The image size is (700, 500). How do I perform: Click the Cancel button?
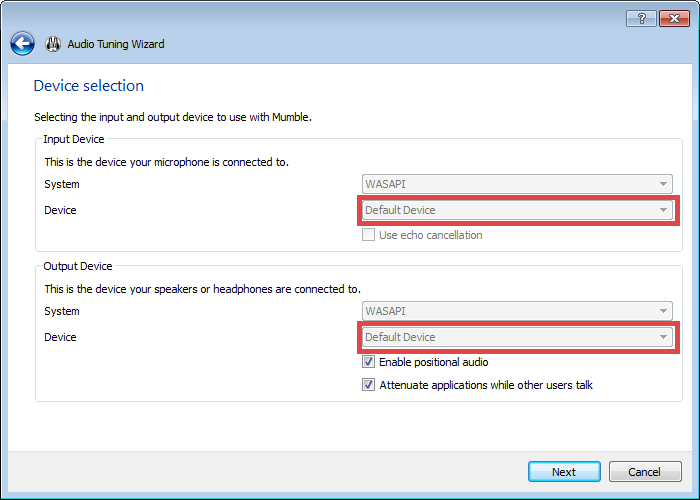[644, 472]
